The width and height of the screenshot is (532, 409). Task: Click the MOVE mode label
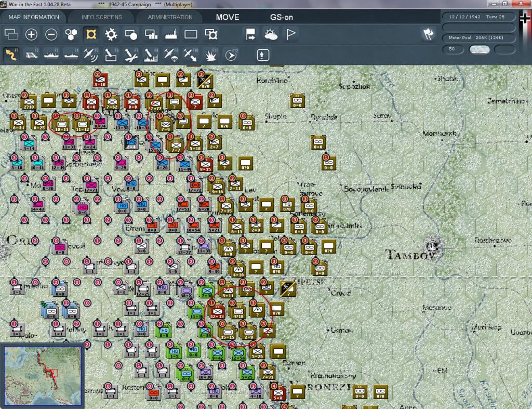[228, 17]
